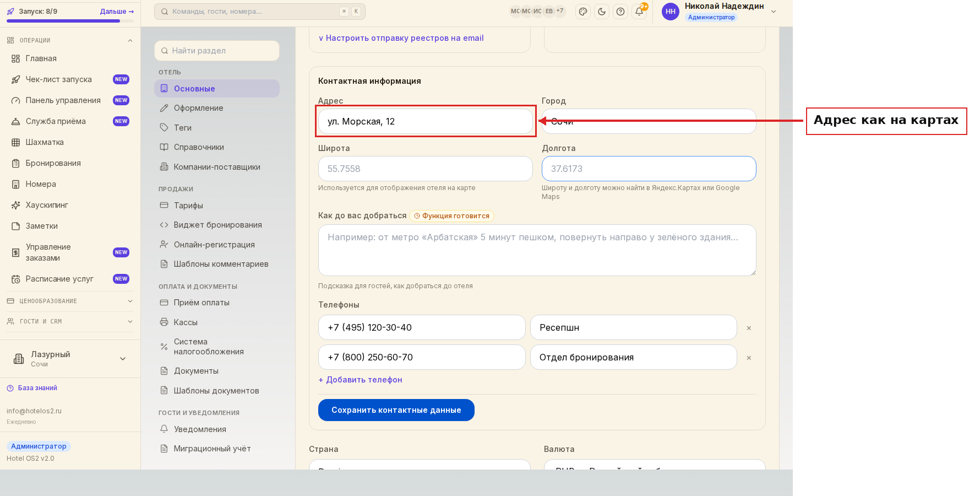The height and width of the screenshot is (496, 980).
Task: Expand the Ценообразование group
Action: 70,301
